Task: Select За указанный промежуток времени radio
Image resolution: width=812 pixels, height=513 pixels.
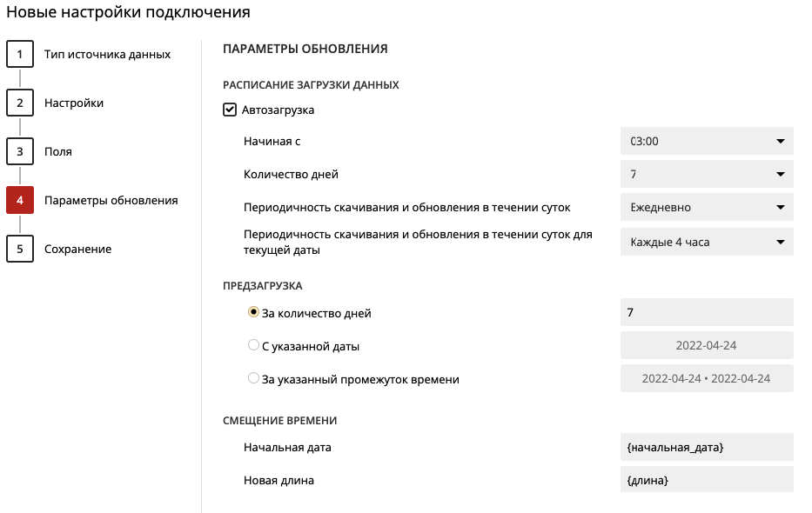Action: point(253,378)
